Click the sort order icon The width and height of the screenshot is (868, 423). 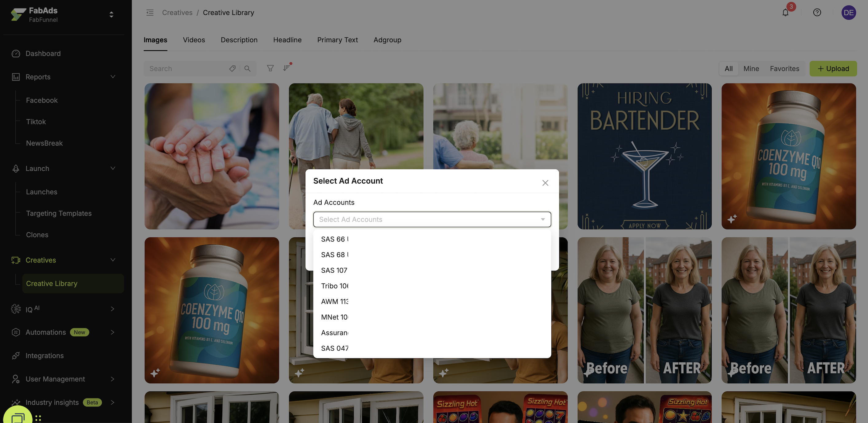[x=286, y=68]
